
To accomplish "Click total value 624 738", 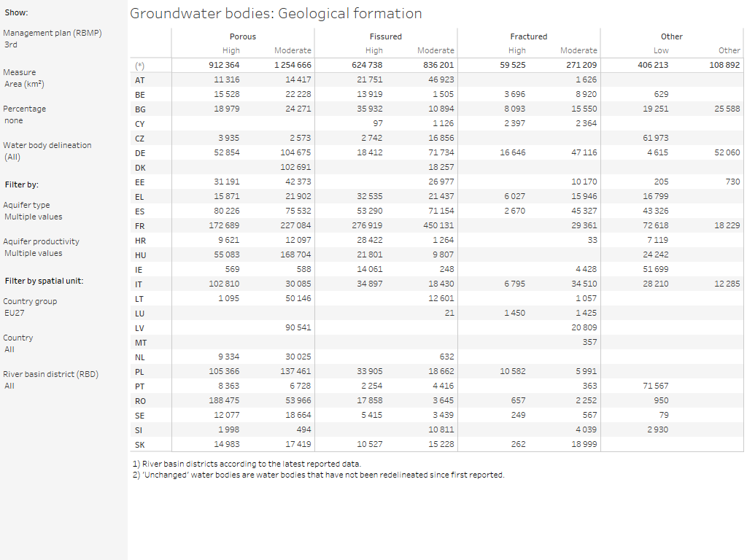I will click(x=367, y=65).
